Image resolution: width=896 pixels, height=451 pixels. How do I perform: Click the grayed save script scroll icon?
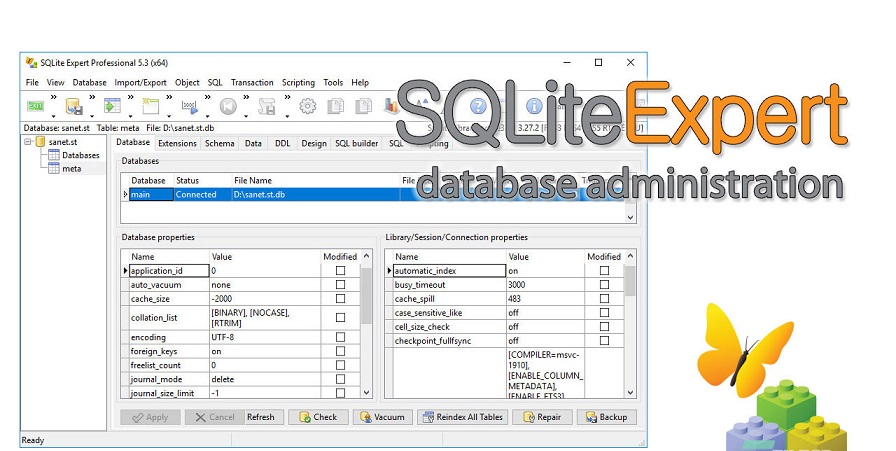pyautogui.click(x=267, y=106)
